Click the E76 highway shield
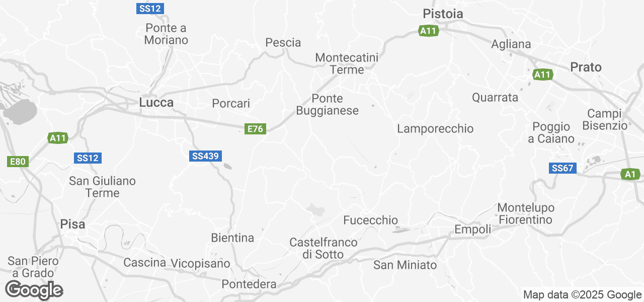 point(255,129)
